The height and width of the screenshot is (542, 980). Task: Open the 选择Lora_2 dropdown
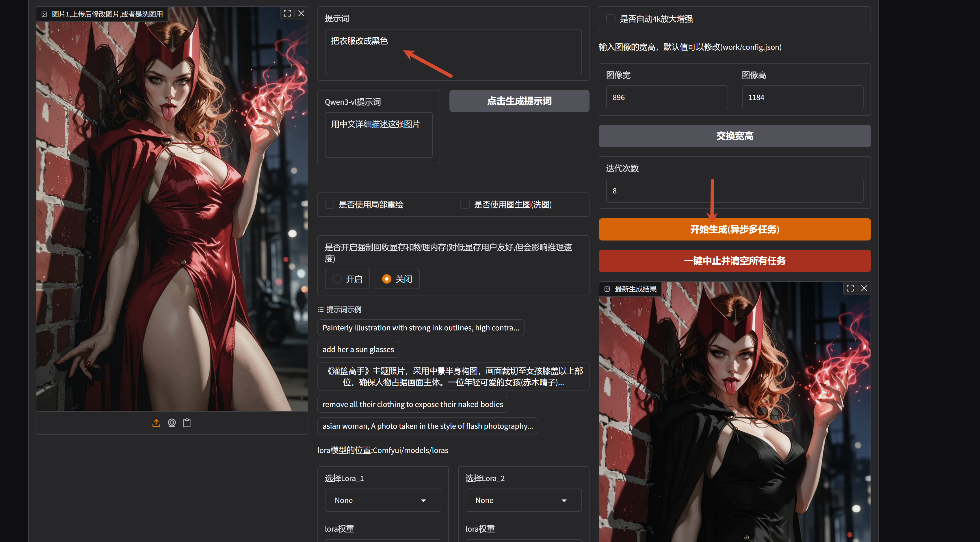tap(523, 500)
